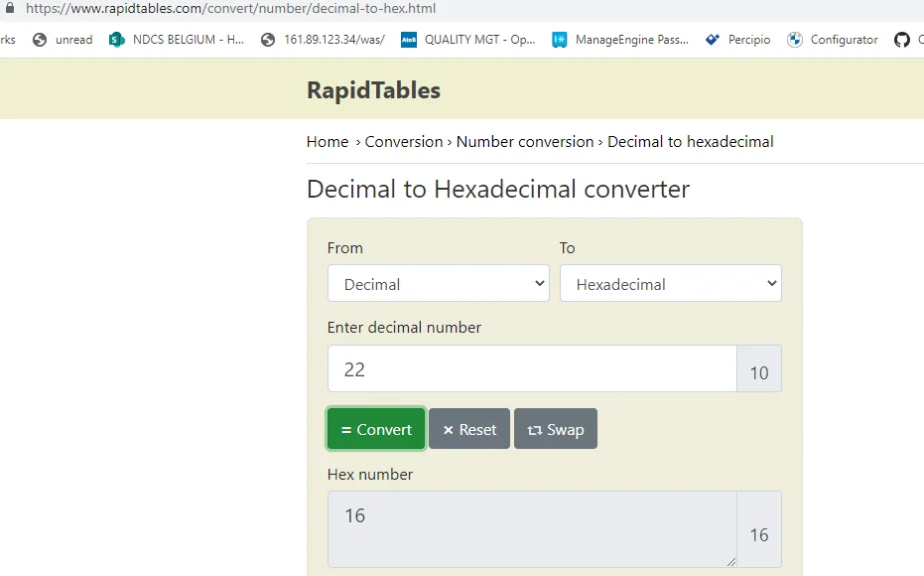Open the unread bookmark globe icon
Viewport: 924px width, 576px height.
(x=40, y=40)
